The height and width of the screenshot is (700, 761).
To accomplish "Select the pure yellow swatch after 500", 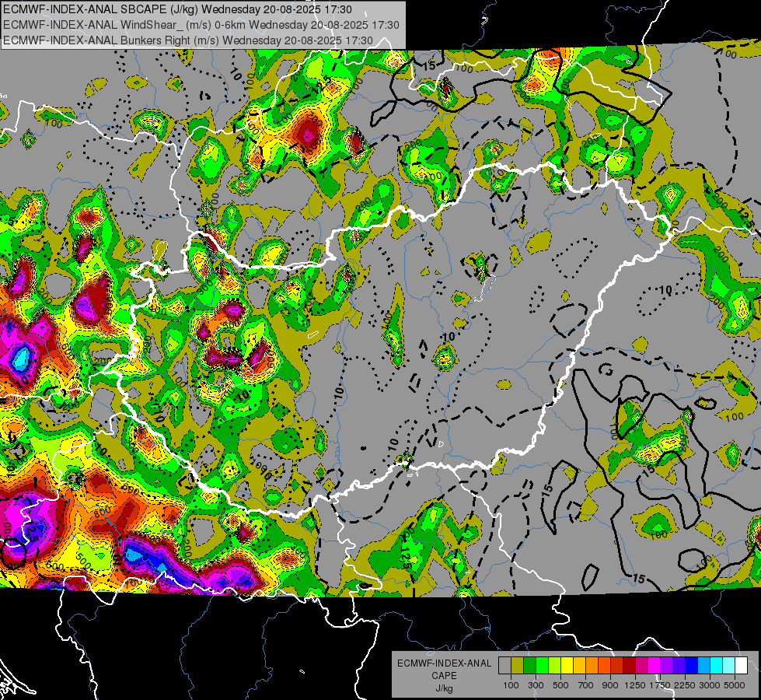I will (567, 666).
